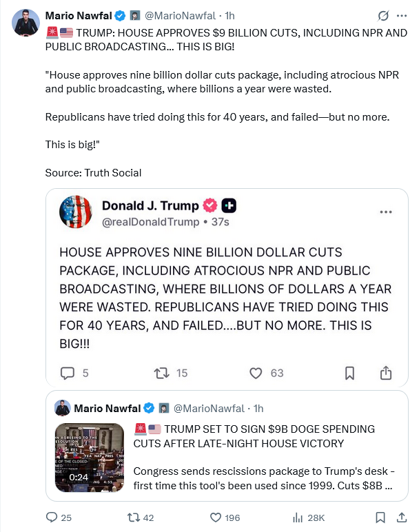Open the Truth Social post options menu
The height and width of the screenshot is (532, 419).
click(x=386, y=212)
